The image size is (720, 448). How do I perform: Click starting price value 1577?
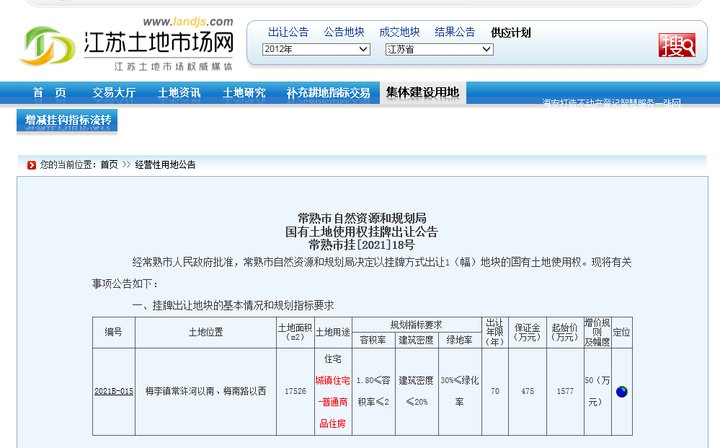(565, 391)
